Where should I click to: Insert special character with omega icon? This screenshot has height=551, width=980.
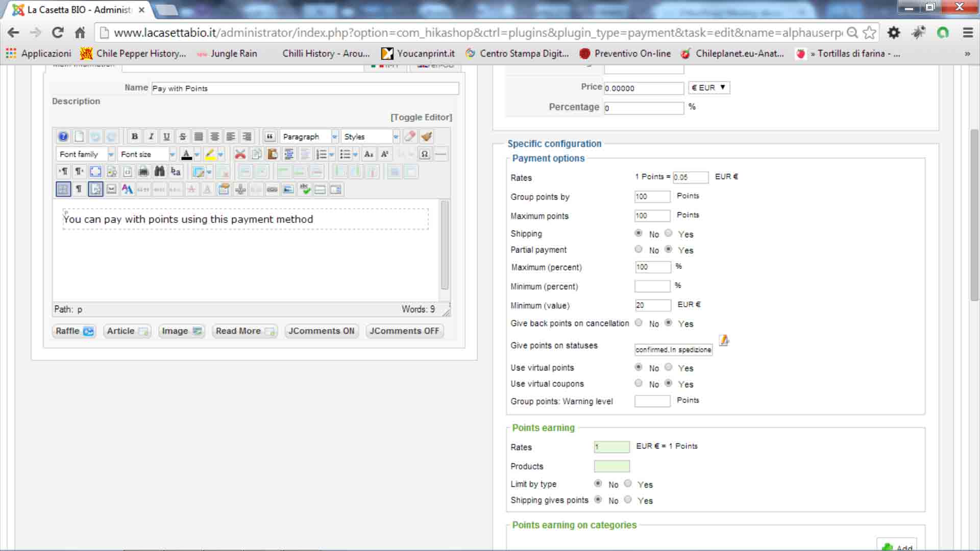424,154
